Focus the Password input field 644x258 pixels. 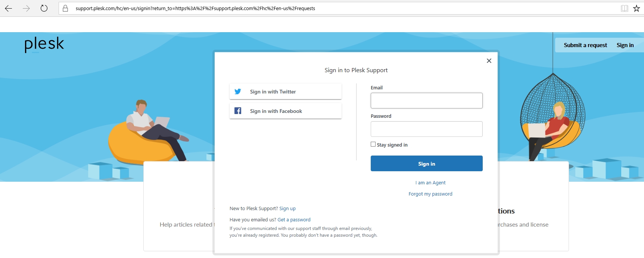point(426,129)
